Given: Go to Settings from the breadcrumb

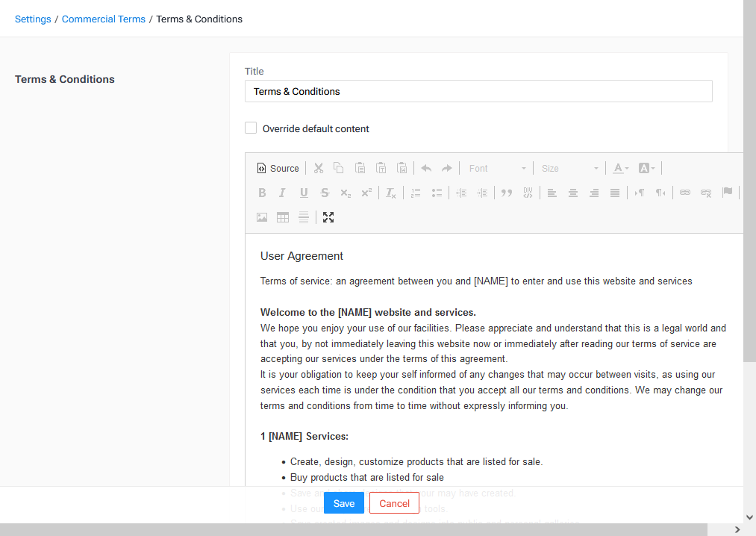Looking at the screenshot, I should [33, 19].
